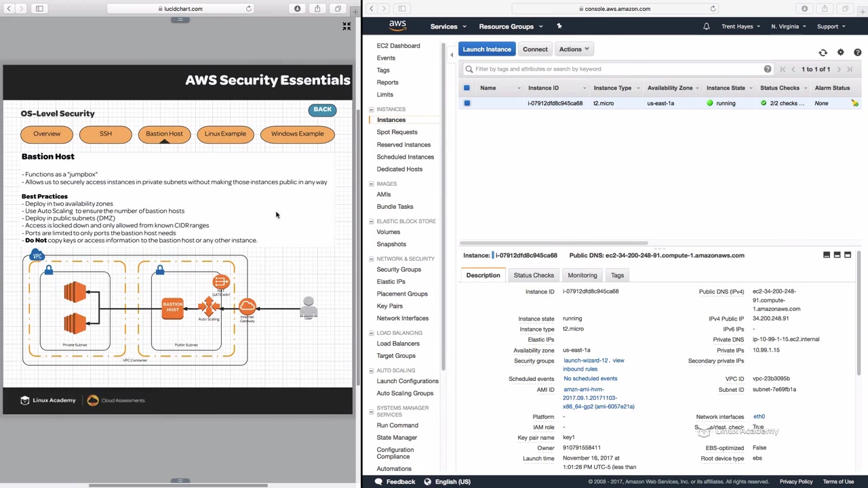Open the EC2 console help icon
868x488 pixels.
point(857,52)
